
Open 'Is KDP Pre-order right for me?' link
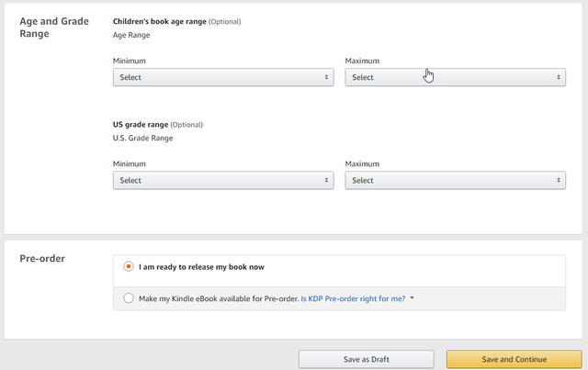click(353, 298)
